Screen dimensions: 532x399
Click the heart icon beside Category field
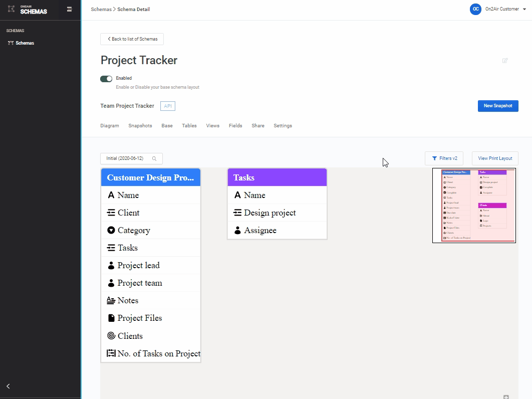(111, 231)
